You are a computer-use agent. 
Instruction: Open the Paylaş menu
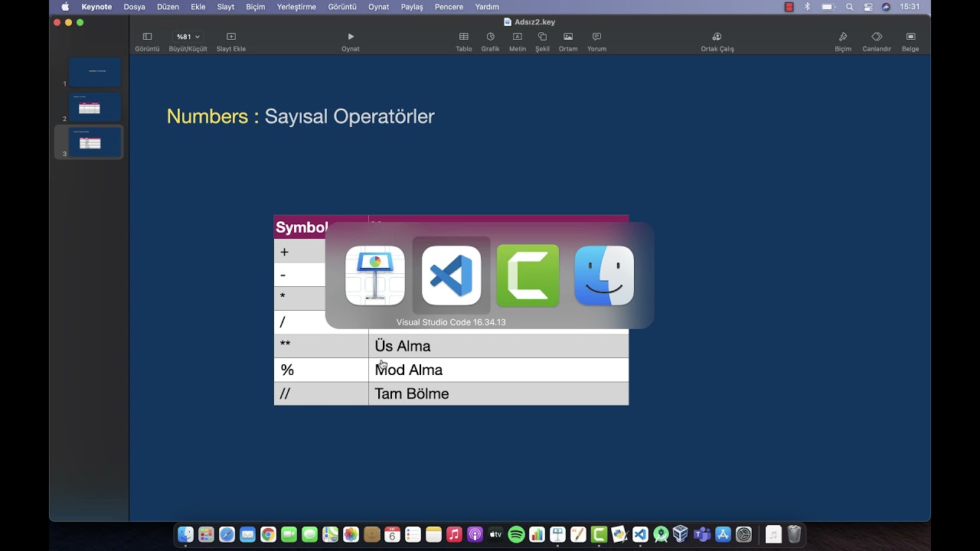(x=412, y=7)
